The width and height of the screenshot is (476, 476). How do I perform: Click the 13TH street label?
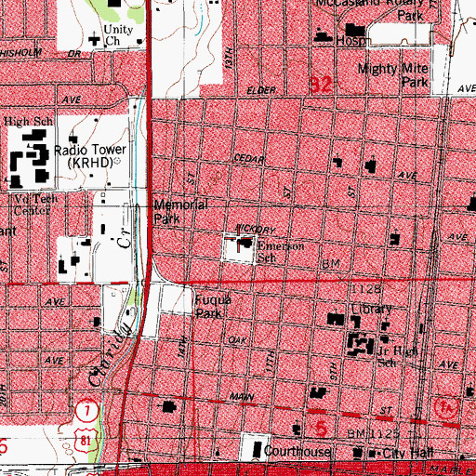click(229, 59)
